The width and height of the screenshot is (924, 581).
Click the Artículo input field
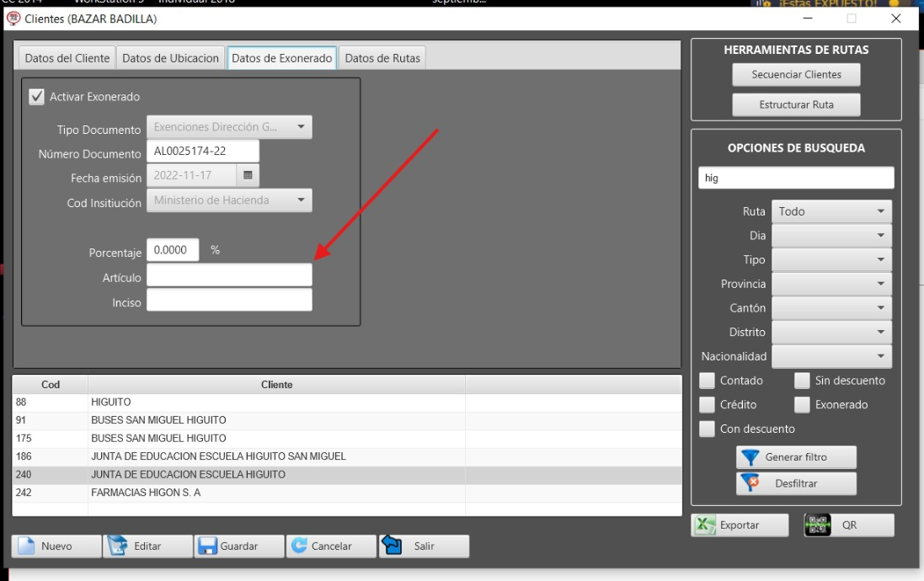click(229, 275)
